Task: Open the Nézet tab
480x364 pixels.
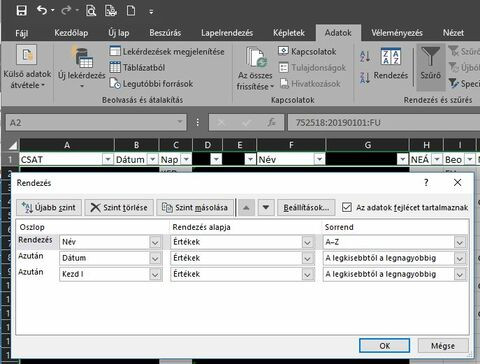Action: tap(453, 33)
